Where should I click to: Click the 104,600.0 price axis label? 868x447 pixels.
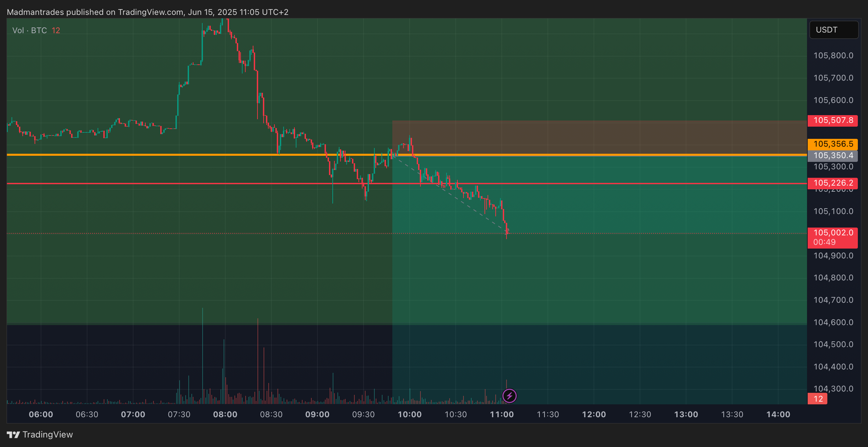(833, 322)
